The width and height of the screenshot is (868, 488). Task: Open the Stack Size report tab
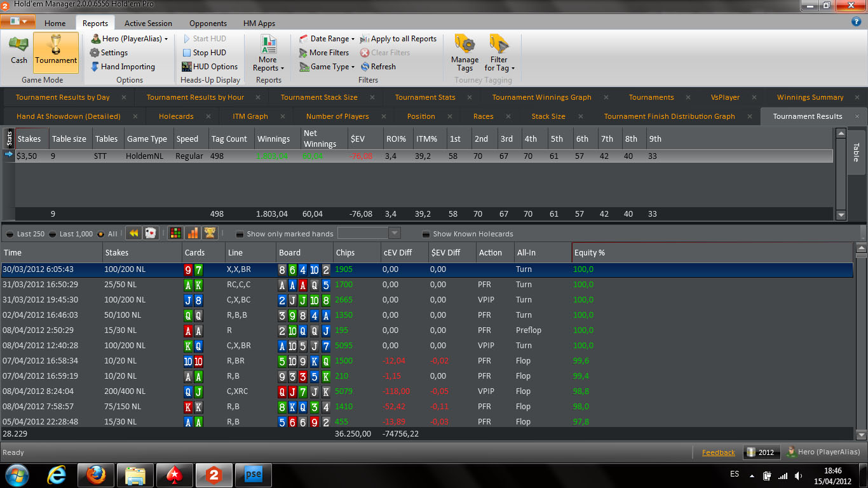click(548, 116)
